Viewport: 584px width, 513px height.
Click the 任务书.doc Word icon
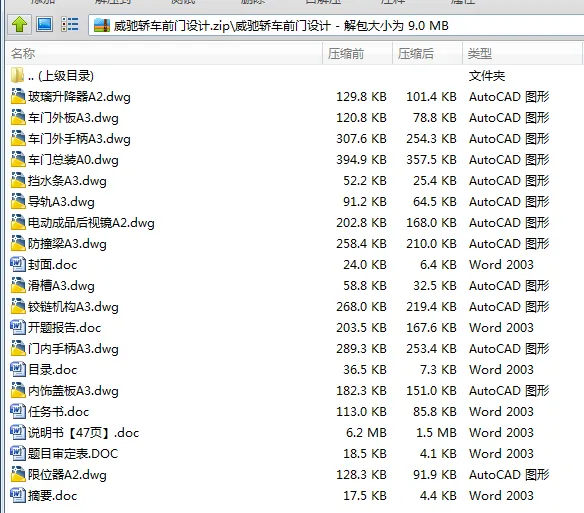pos(18,411)
